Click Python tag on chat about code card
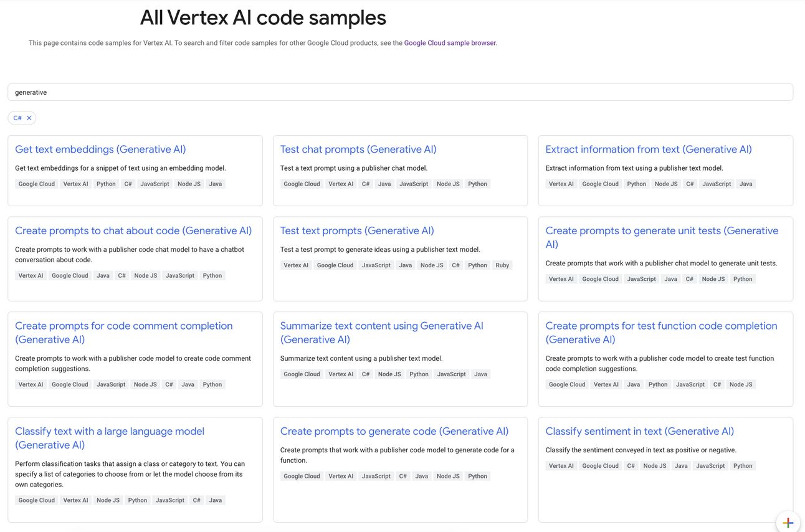805x532 pixels. (x=212, y=275)
